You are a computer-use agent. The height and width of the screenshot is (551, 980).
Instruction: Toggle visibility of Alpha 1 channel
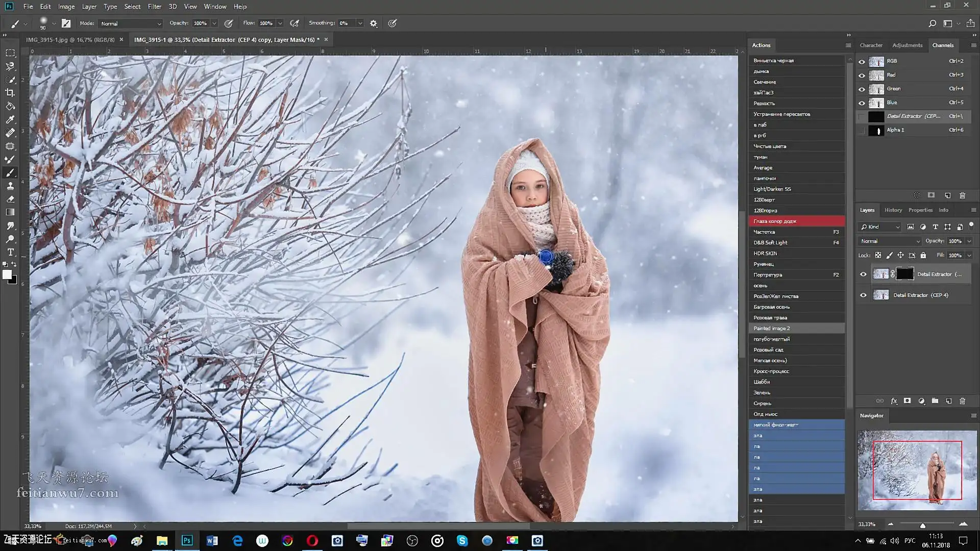click(x=862, y=130)
